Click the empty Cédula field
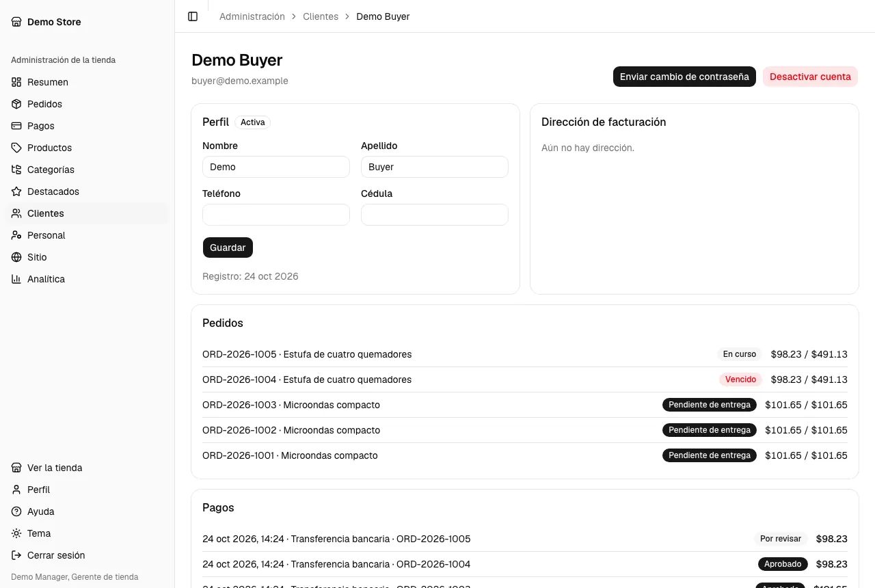 click(435, 215)
